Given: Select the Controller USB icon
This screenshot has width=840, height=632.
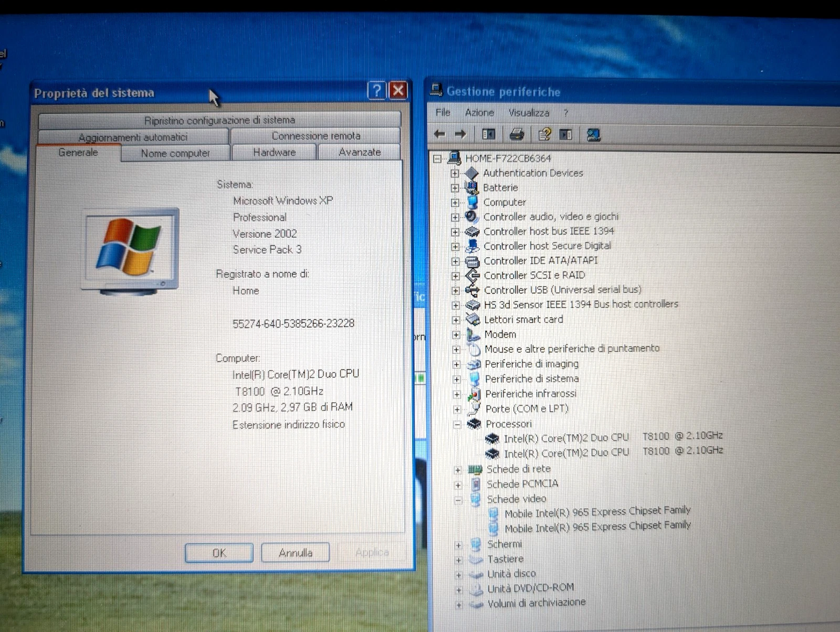Looking at the screenshot, I should click(472, 290).
